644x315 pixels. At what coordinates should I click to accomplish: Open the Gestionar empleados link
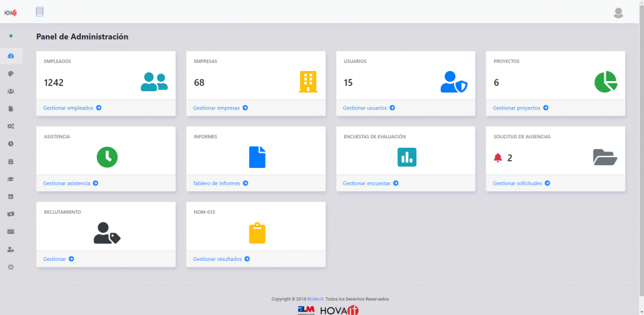72,108
